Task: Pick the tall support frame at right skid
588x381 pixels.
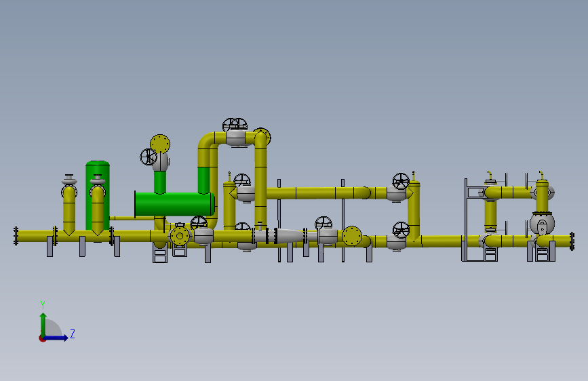Action: 466,220
